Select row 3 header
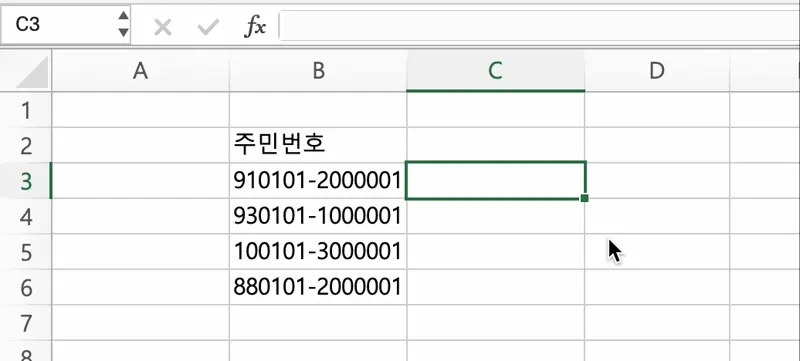 [26, 181]
